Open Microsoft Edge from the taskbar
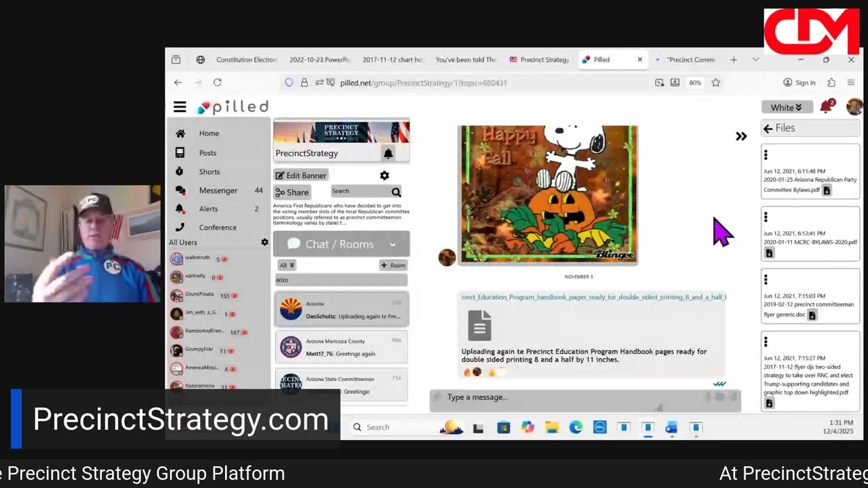This screenshot has width=868, height=488. pyautogui.click(x=576, y=427)
